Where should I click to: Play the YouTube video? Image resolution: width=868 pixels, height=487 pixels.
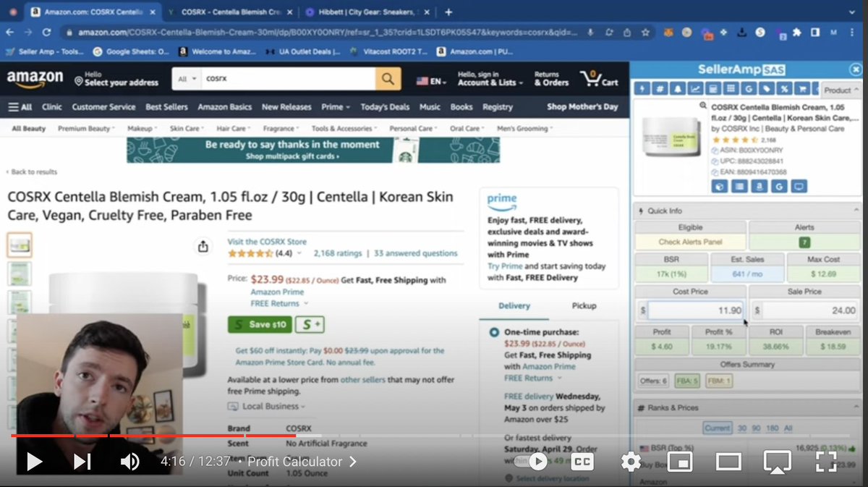34,462
